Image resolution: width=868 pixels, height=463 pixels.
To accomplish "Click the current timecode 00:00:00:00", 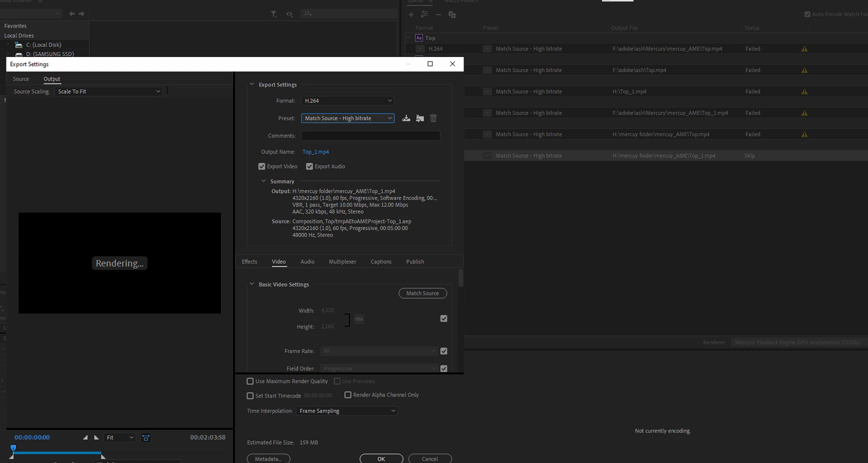I will point(32,437).
